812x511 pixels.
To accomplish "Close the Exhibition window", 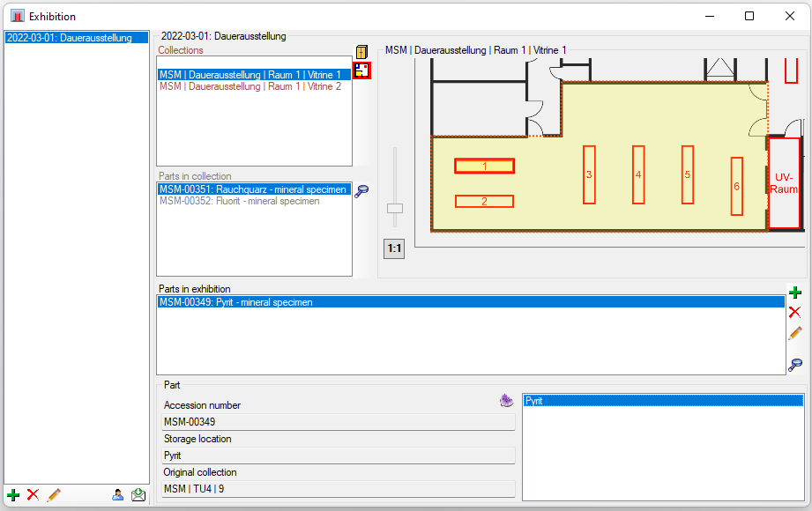I will pyautogui.click(x=789, y=16).
